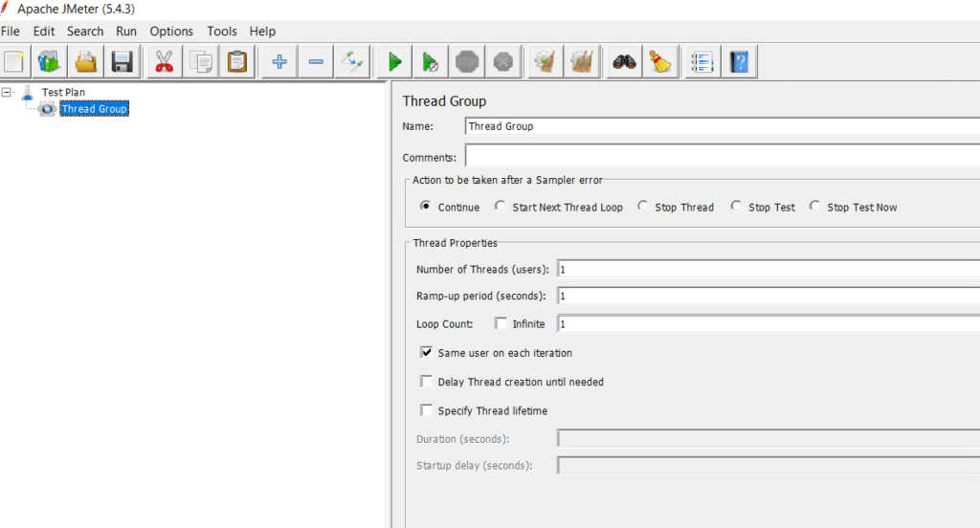Click the Open file folder icon
The image size is (980, 528).
pyautogui.click(x=86, y=62)
